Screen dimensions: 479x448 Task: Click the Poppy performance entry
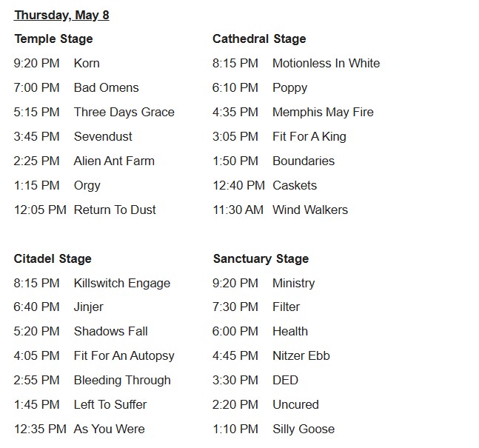290,88
